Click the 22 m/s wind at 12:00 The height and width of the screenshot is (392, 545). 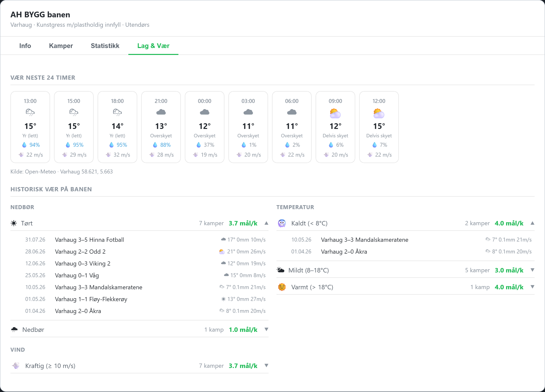coord(383,155)
